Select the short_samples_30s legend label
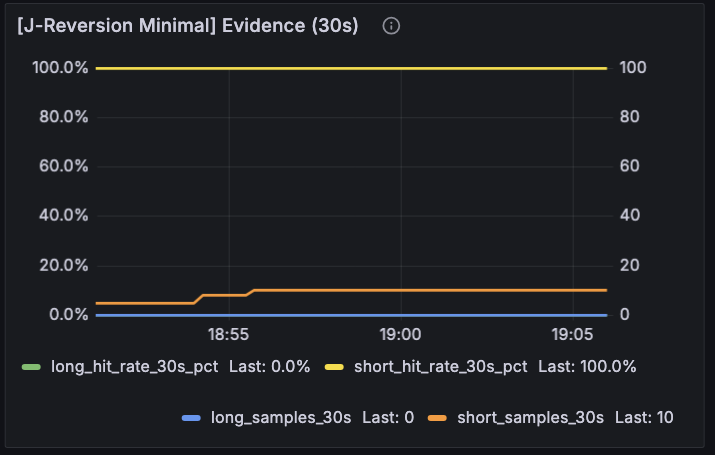The height and width of the screenshot is (455, 715). 530,418
